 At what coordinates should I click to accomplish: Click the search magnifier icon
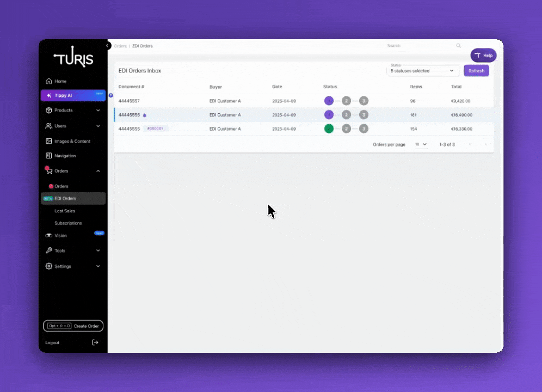pos(458,46)
